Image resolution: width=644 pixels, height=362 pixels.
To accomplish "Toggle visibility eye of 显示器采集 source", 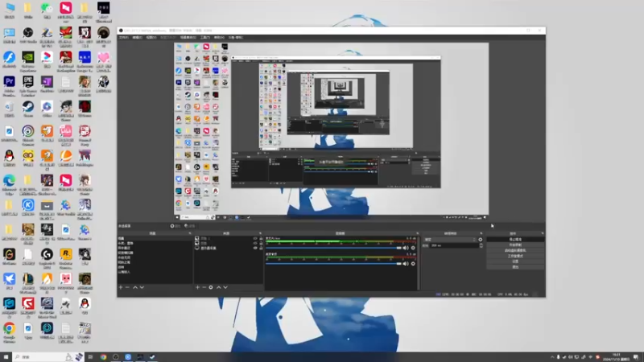I will (x=255, y=249).
